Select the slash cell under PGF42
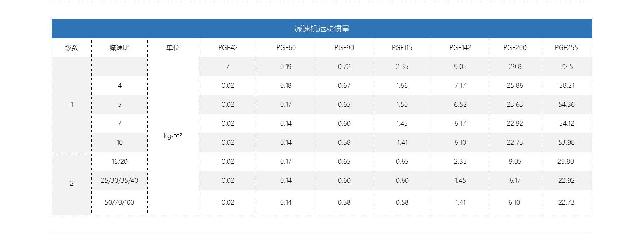Image resolution: width=644 pixels, height=234 pixels. click(x=228, y=66)
